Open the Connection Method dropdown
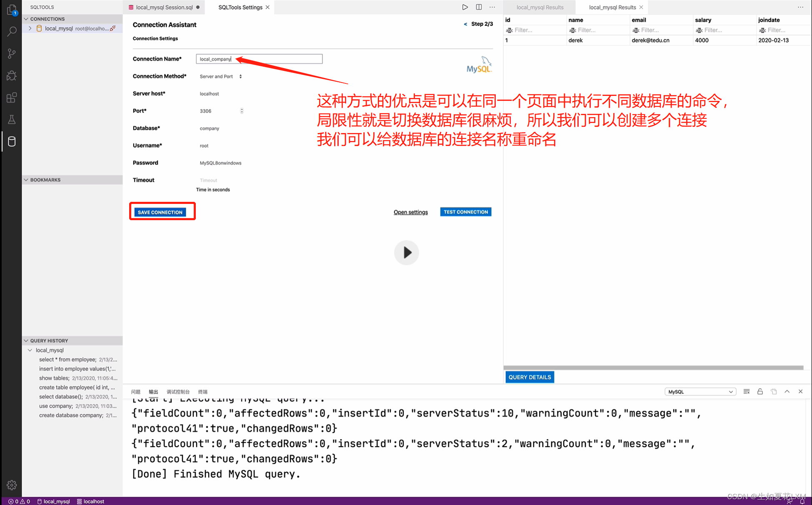The height and width of the screenshot is (505, 812). pyautogui.click(x=220, y=76)
